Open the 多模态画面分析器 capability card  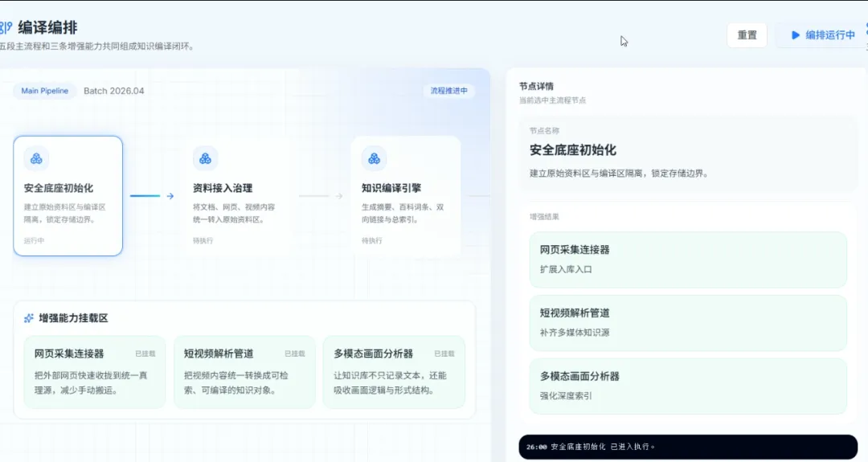point(394,372)
